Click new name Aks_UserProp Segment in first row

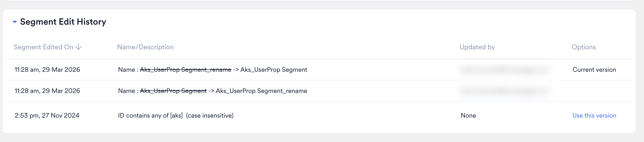[x=274, y=70]
